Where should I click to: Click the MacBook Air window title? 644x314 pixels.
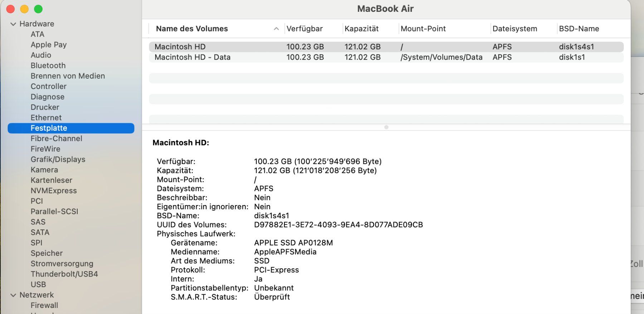pos(385,9)
